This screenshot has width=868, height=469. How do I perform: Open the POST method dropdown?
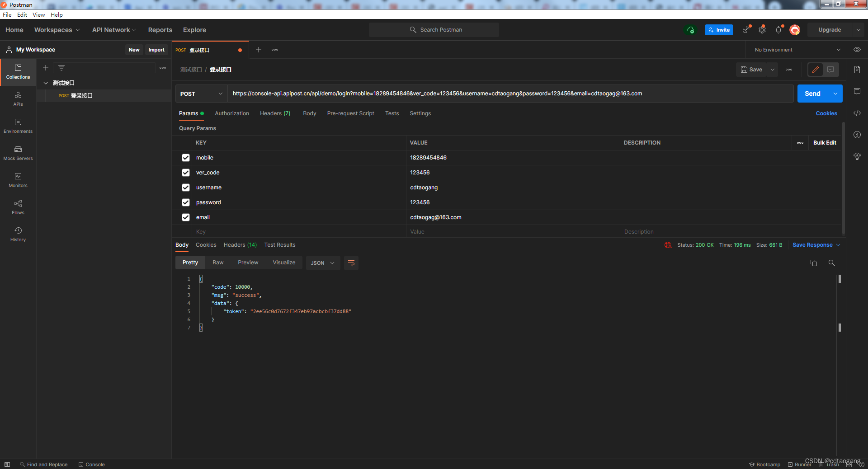[x=201, y=94]
